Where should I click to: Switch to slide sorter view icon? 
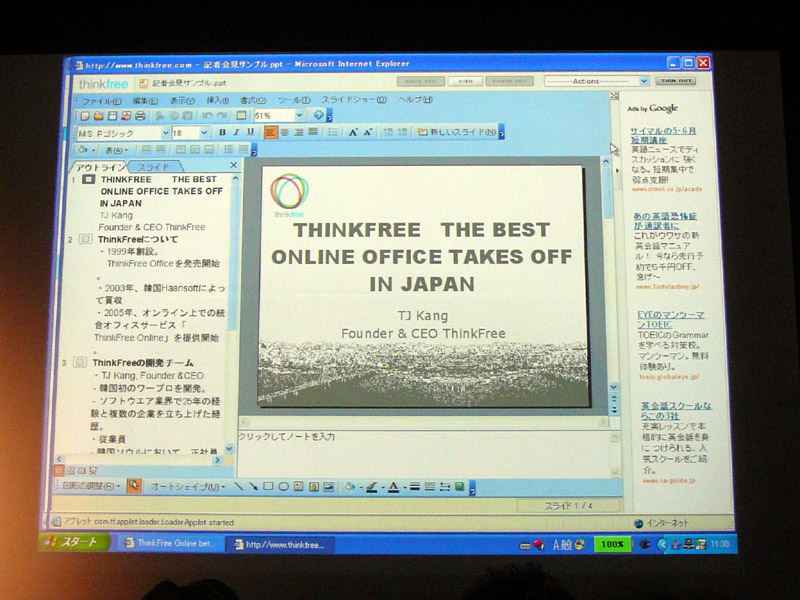(70, 470)
